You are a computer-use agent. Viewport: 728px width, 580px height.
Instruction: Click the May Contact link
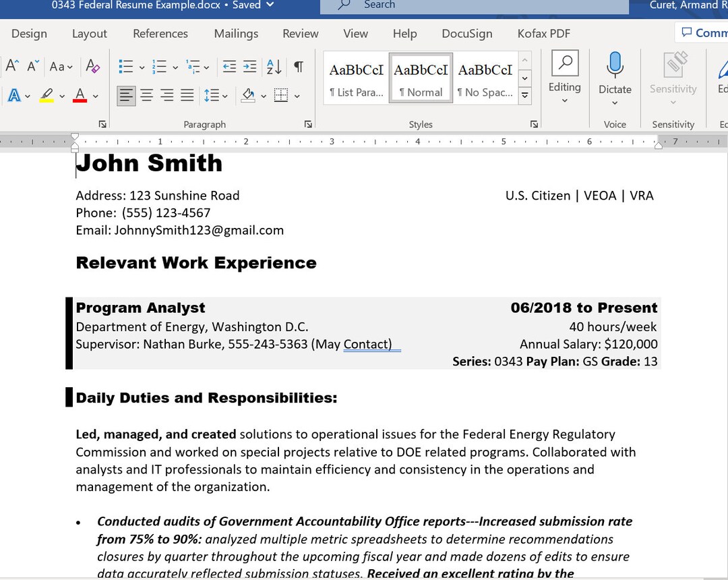pos(367,344)
